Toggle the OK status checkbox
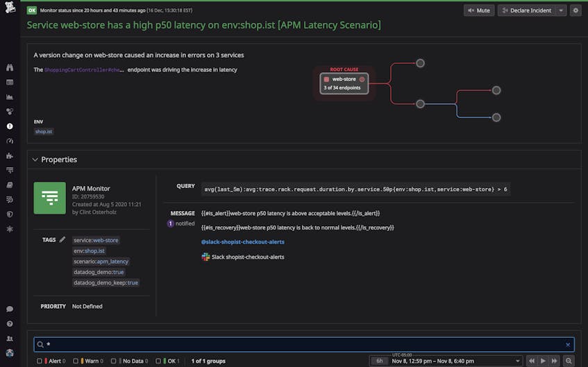Viewport: 588px width, 367px height. [x=158, y=361]
